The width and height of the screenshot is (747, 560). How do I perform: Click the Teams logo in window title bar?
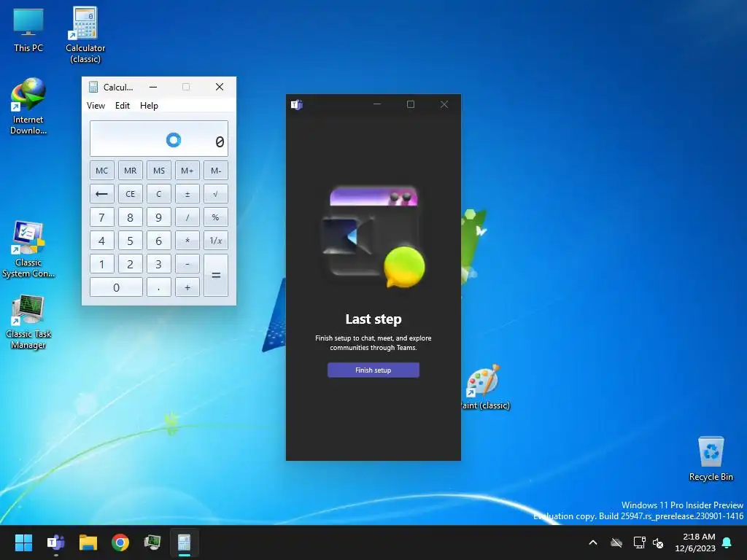point(297,104)
